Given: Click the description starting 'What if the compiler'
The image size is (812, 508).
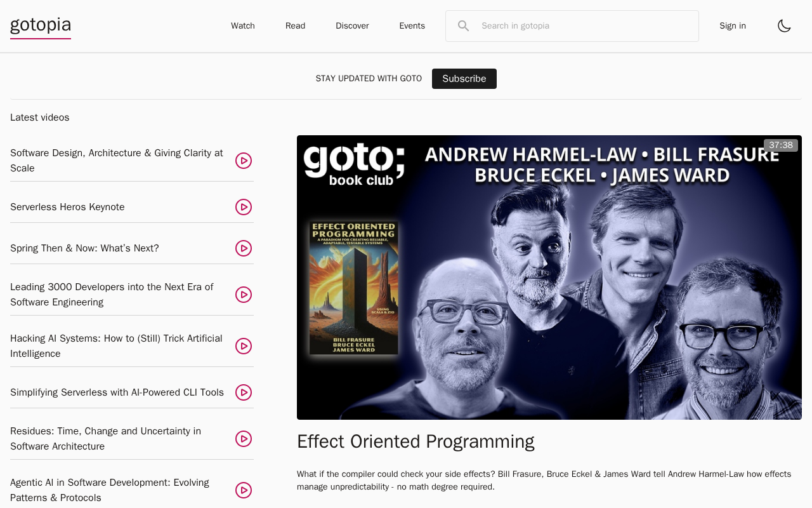Looking at the screenshot, I should pos(544,481).
